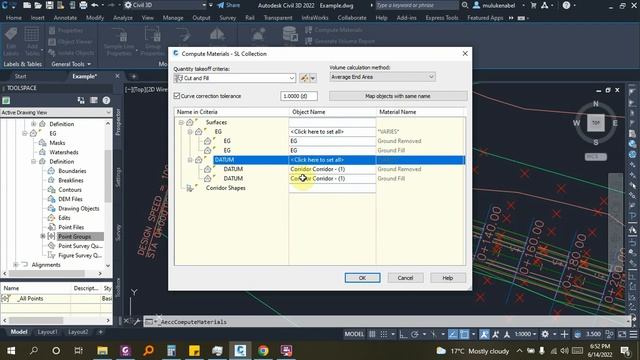Add a new drawing tab with plus icon
640x360 pixels.
tap(133, 76)
